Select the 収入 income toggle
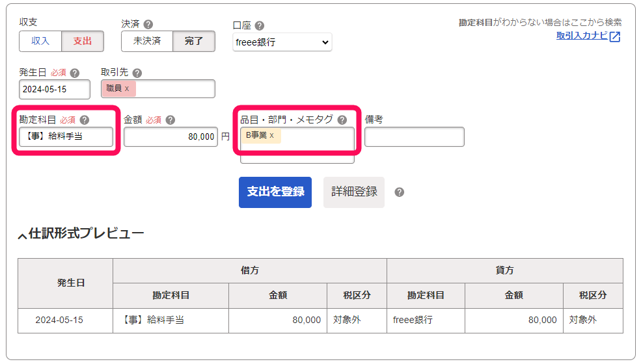 pos(40,41)
